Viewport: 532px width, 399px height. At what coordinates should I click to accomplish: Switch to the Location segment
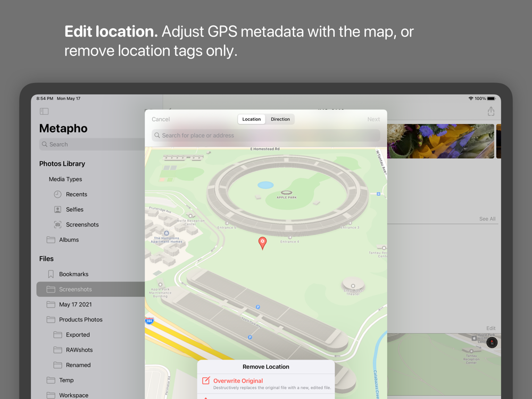(252, 119)
